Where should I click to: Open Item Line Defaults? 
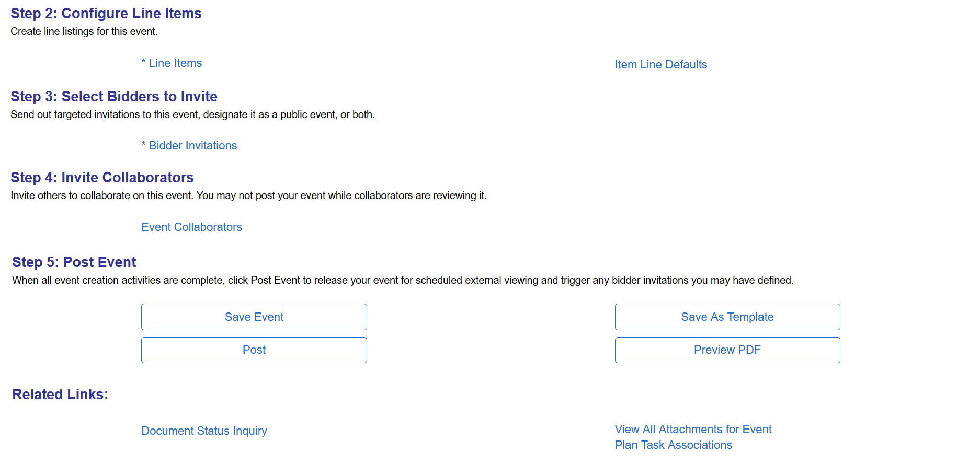(661, 65)
